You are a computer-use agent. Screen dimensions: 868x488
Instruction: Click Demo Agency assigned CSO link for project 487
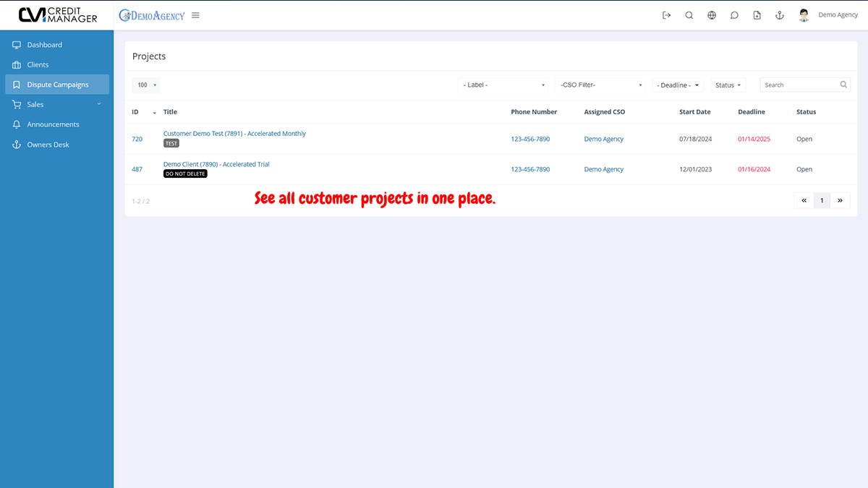point(603,169)
